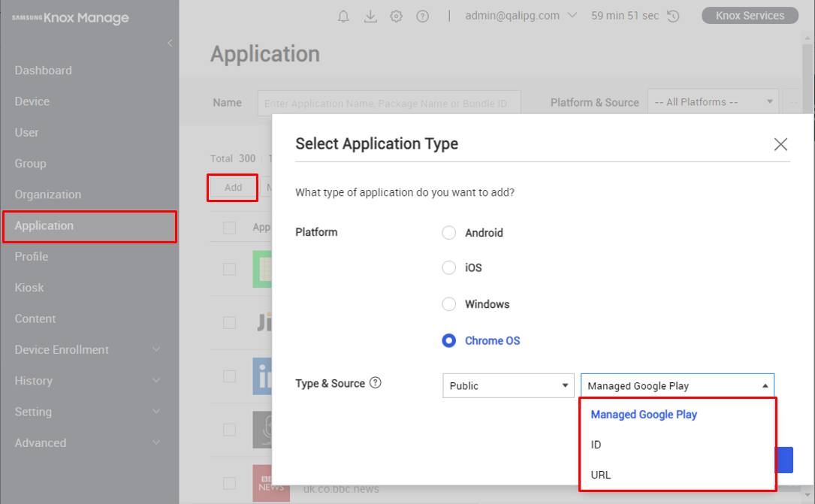Click the notification bell icon
The width and height of the screenshot is (815, 504).
pyautogui.click(x=344, y=16)
